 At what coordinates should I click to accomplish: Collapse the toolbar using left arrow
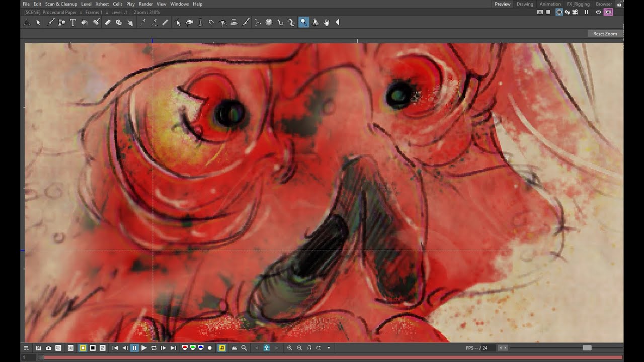pyautogui.click(x=338, y=22)
